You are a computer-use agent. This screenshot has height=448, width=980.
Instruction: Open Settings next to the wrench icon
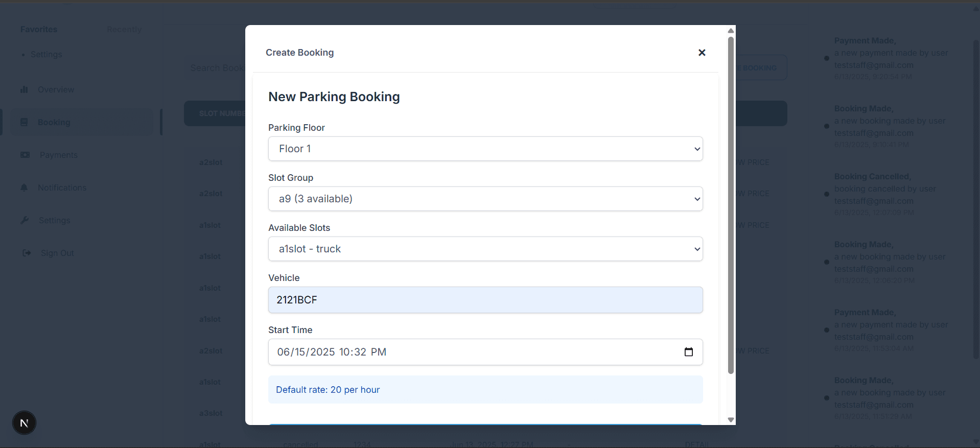click(54, 220)
